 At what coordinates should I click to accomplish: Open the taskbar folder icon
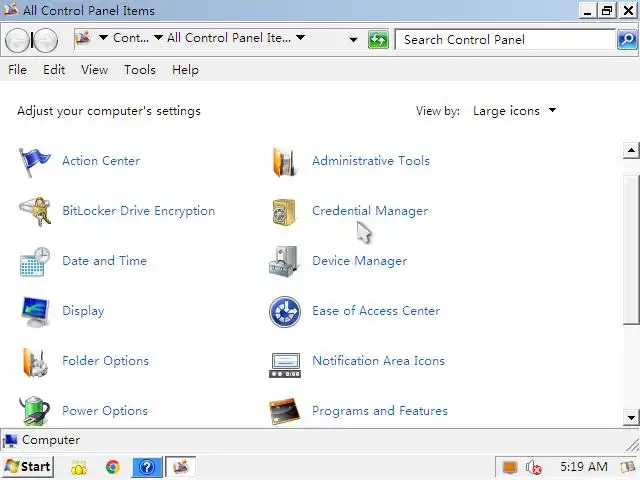coord(79,467)
